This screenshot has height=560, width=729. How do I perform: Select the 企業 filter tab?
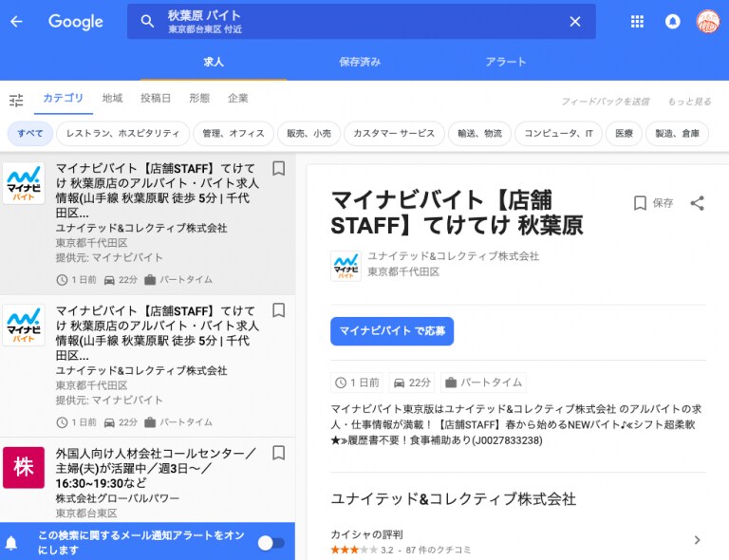tap(238, 99)
